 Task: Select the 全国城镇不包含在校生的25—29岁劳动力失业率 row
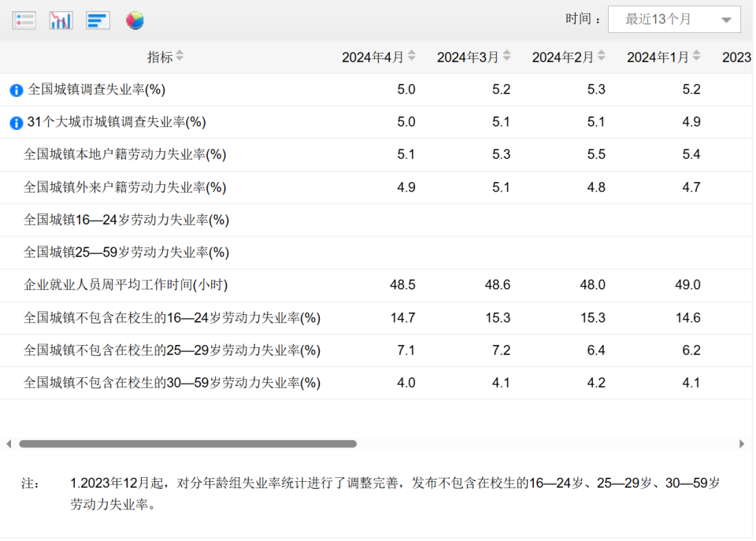tap(376, 350)
